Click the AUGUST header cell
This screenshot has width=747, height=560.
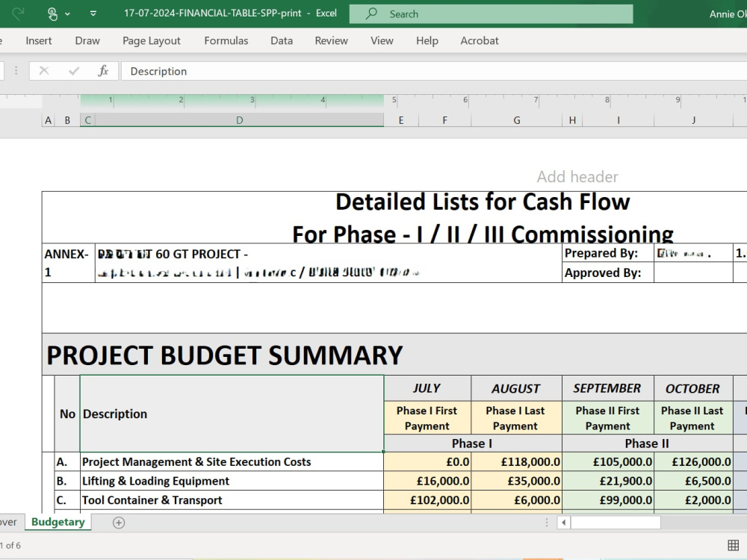click(516, 388)
